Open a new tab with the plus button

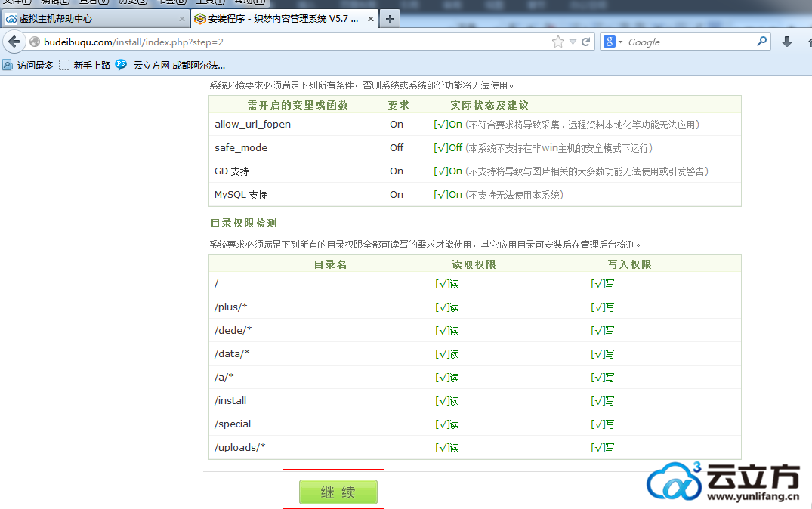click(390, 19)
